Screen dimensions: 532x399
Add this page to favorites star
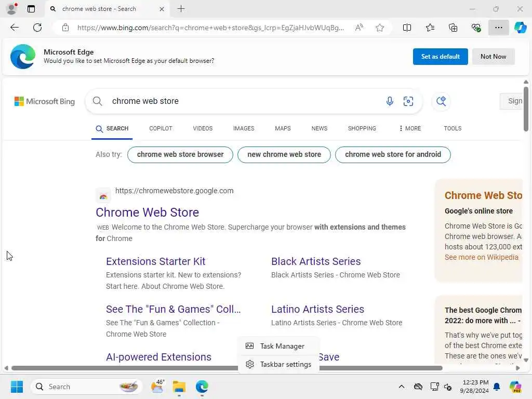click(380, 28)
